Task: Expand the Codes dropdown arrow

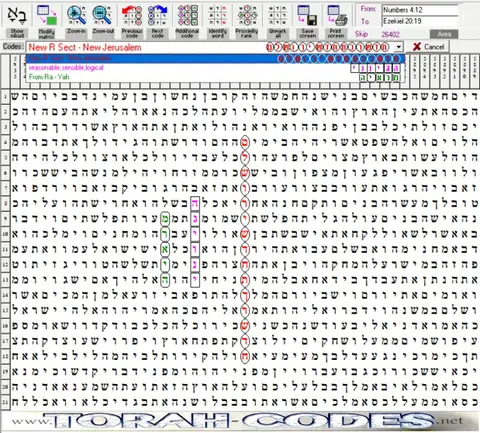Action: click(x=399, y=47)
